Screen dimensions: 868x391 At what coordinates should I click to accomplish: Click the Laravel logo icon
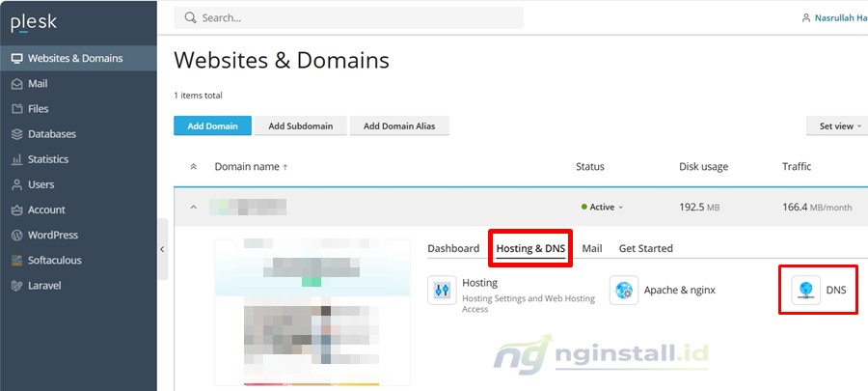coord(17,286)
